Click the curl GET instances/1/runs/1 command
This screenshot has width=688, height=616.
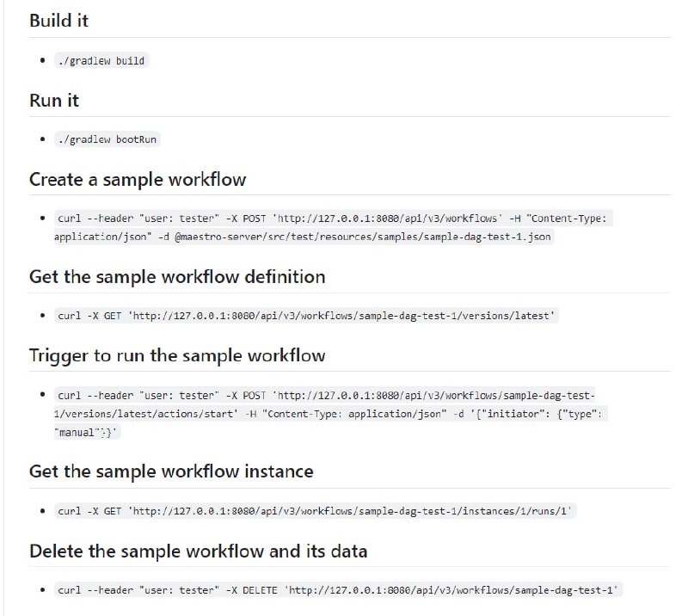[315, 511]
